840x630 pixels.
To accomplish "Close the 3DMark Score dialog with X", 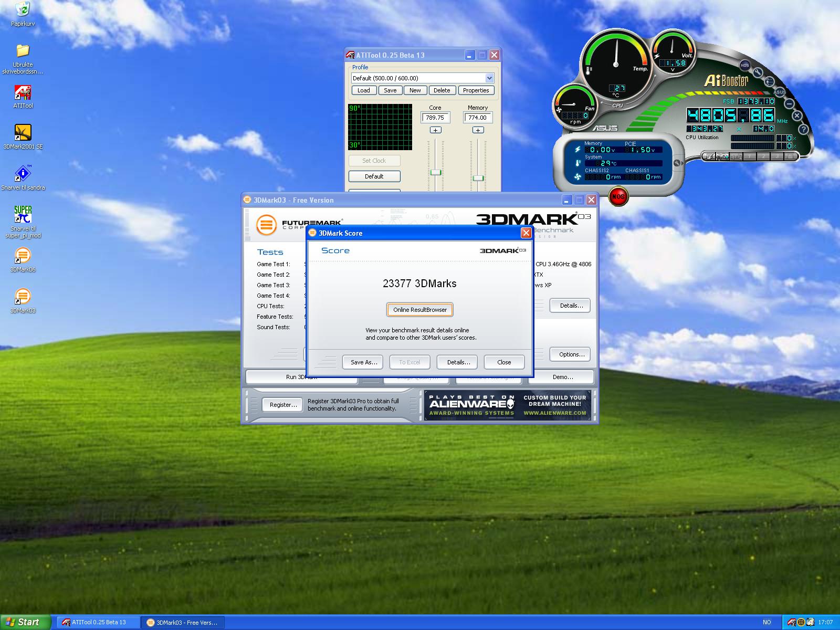I will 526,233.
